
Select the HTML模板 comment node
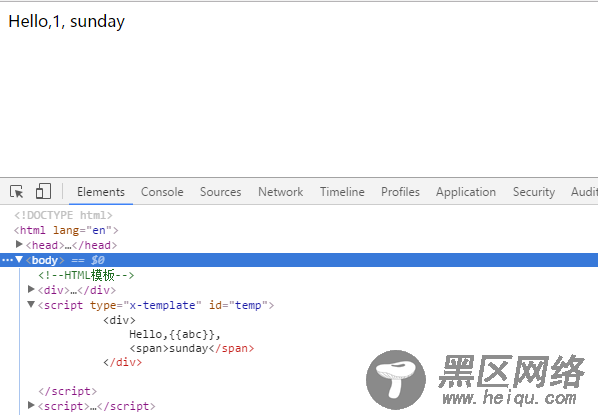(86, 275)
